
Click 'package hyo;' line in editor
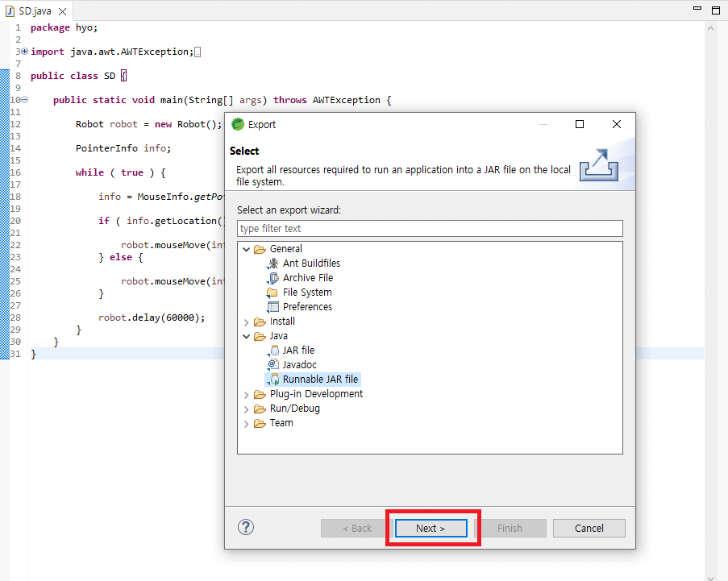click(64, 27)
